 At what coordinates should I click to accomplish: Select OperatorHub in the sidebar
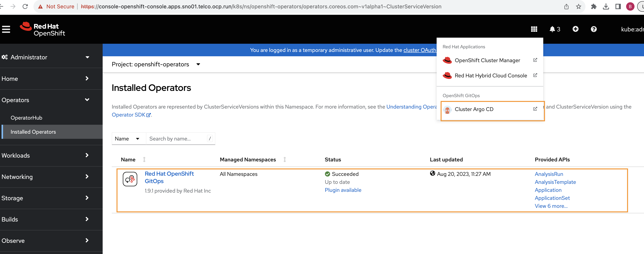point(26,118)
